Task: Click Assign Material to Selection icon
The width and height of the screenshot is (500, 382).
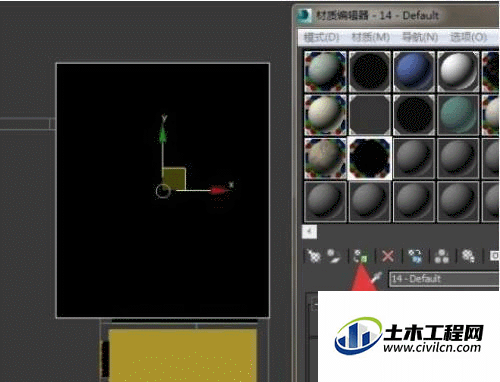Action: [x=361, y=256]
